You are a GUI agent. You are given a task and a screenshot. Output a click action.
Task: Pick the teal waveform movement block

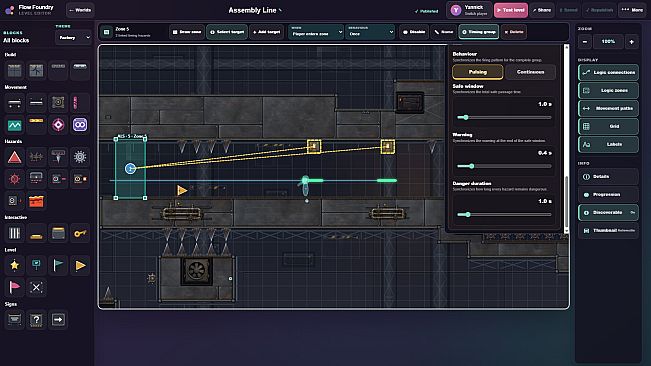[x=15, y=124]
